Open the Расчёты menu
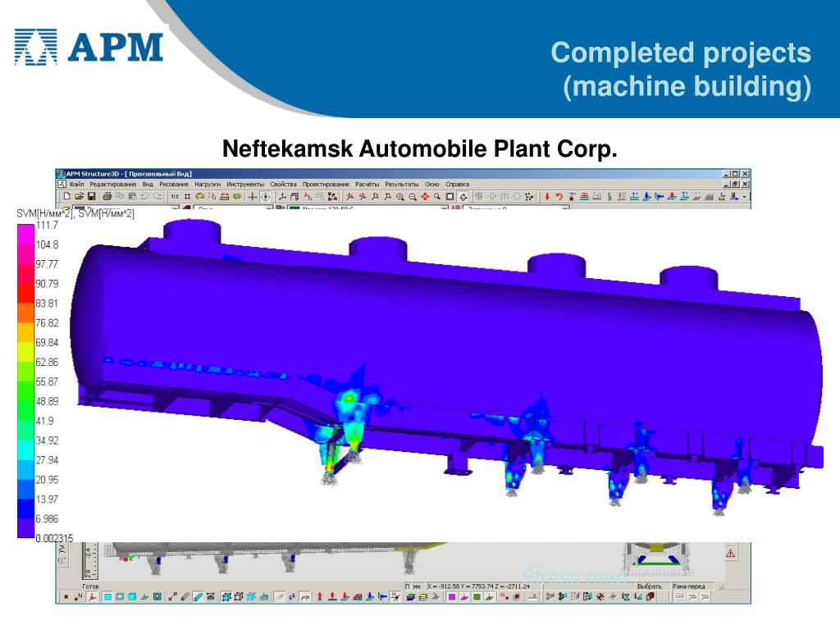Image resolution: width=840 pixels, height=630 pixels. coord(367,185)
